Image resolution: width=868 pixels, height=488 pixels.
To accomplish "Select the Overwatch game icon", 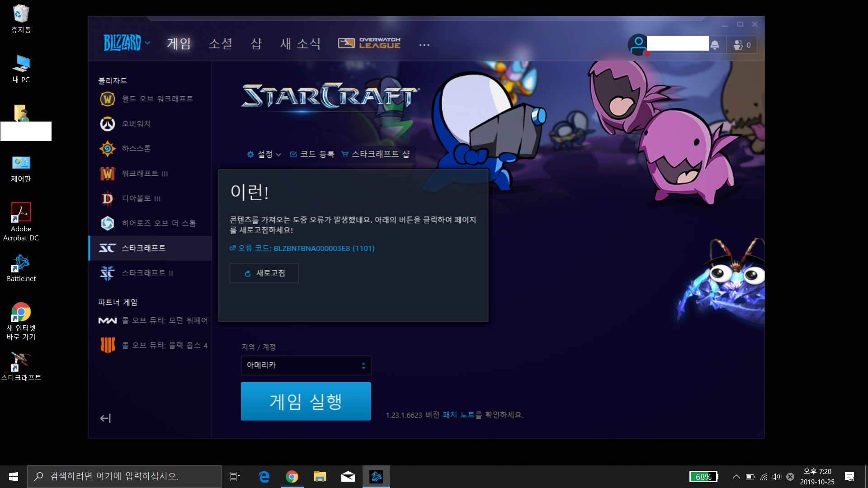I will (108, 124).
